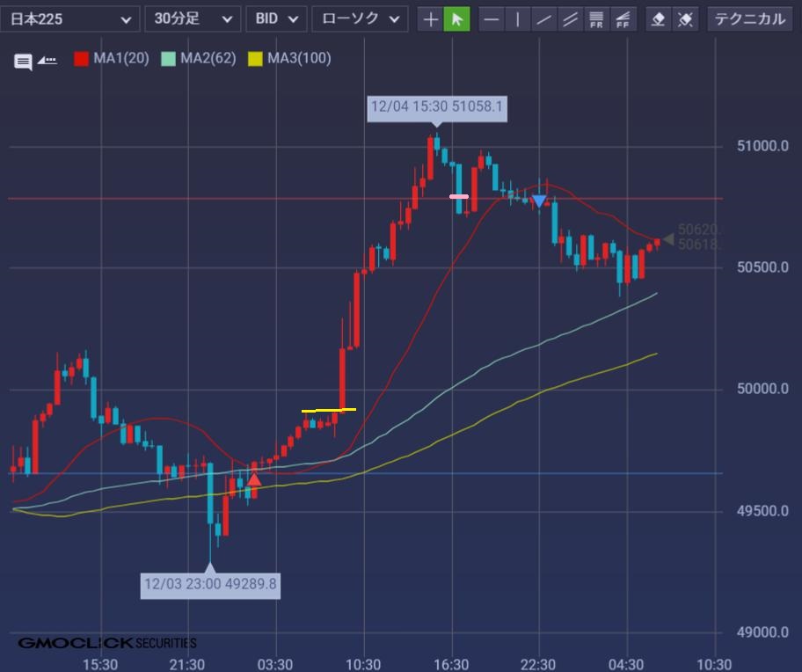The width and height of the screenshot is (802, 672).
Task: Expand the BID price type dropdown
Action: (276, 18)
